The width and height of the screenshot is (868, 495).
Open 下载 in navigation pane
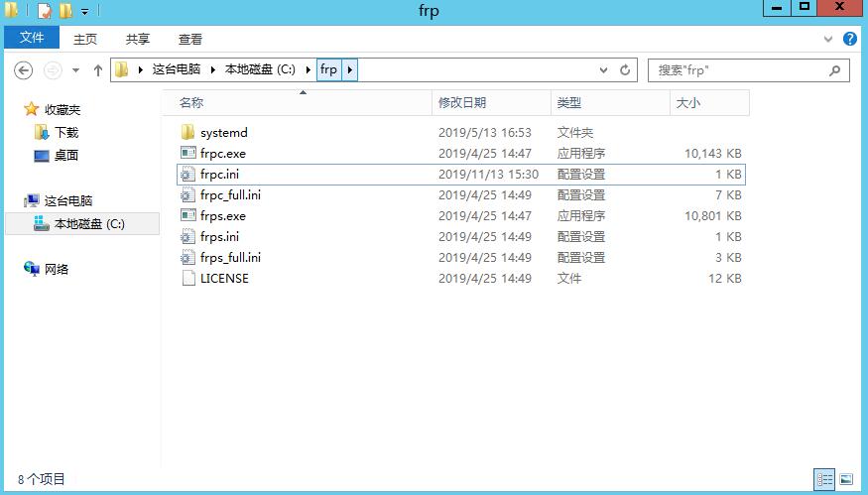66,132
